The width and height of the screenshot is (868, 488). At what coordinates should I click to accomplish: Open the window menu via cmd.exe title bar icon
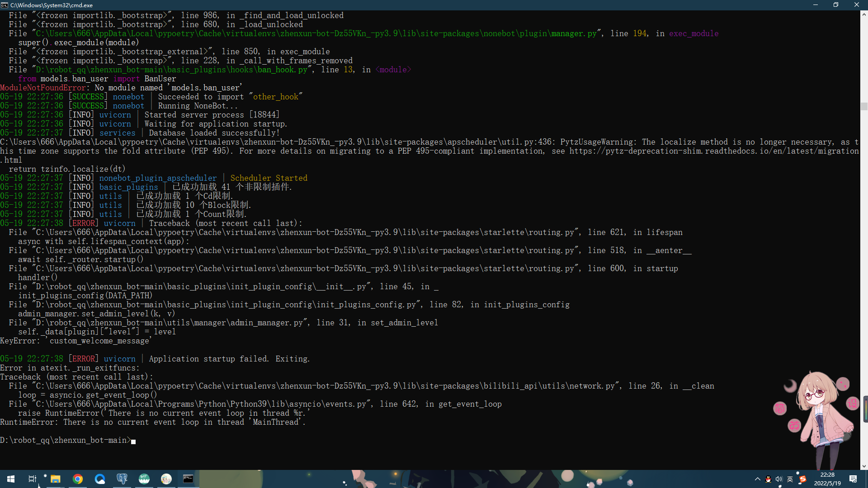[5, 5]
